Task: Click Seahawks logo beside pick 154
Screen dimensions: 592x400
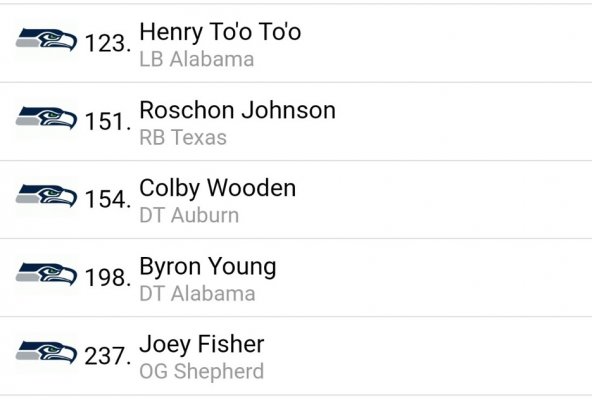Action: (x=46, y=196)
